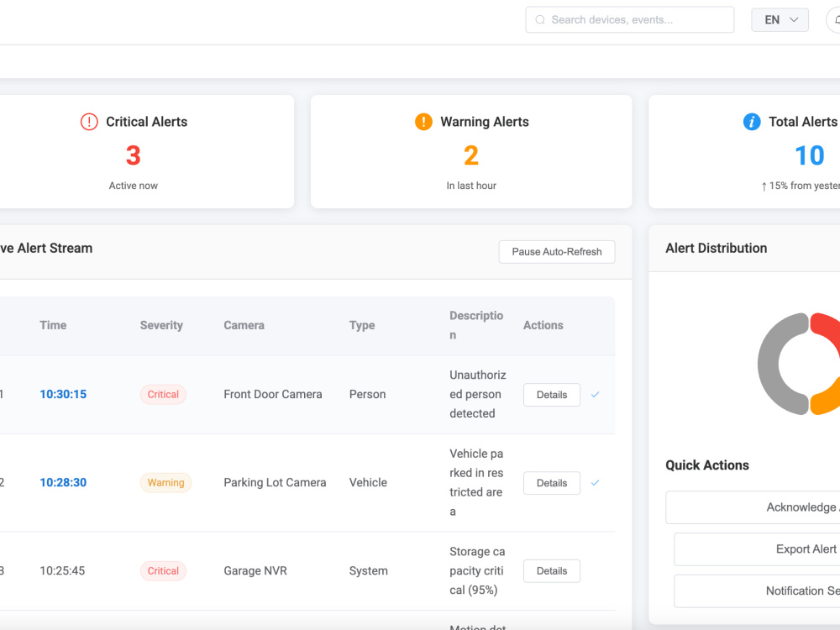The width and height of the screenshot is (840, 630).
Task: Acknowledge the Parking Lot Camera alert checkmark
Action: [x=595, y=483]
